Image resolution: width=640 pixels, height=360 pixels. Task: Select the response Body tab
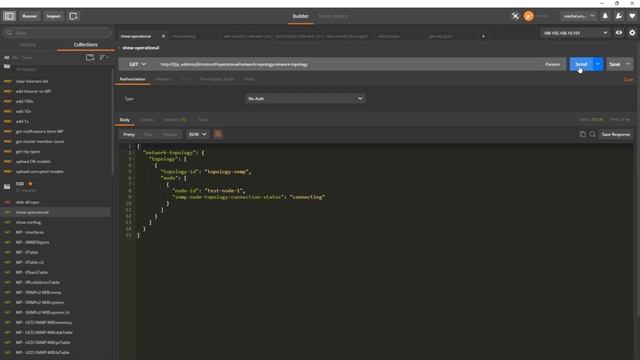[x=124, y=120]
